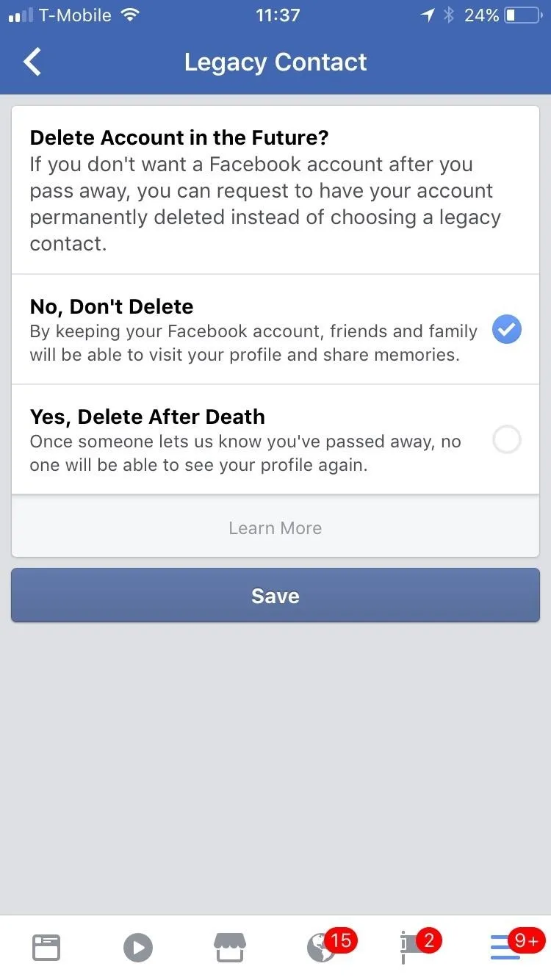Viewport: 551px width, 980px height.
Task: Tap the location arrow status icon
Action: tap(428, 15)
